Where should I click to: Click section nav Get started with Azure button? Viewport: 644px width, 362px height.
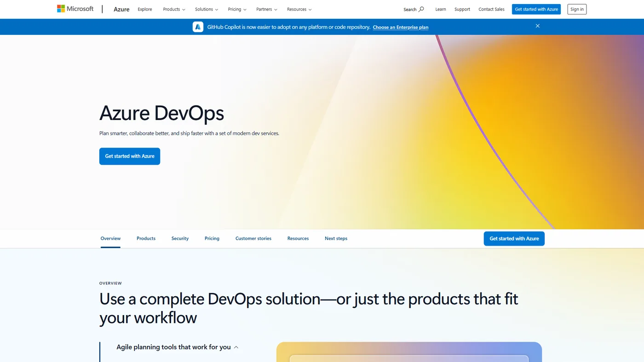514,239
